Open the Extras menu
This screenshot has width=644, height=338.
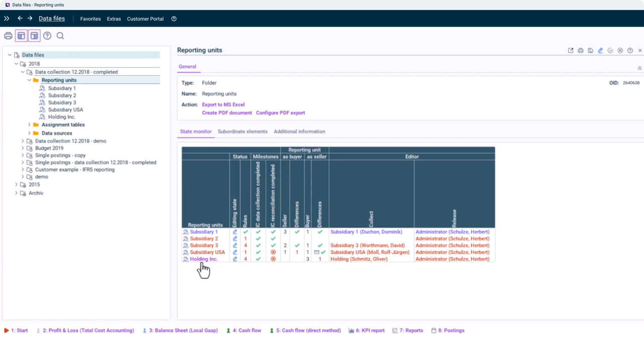114,19
